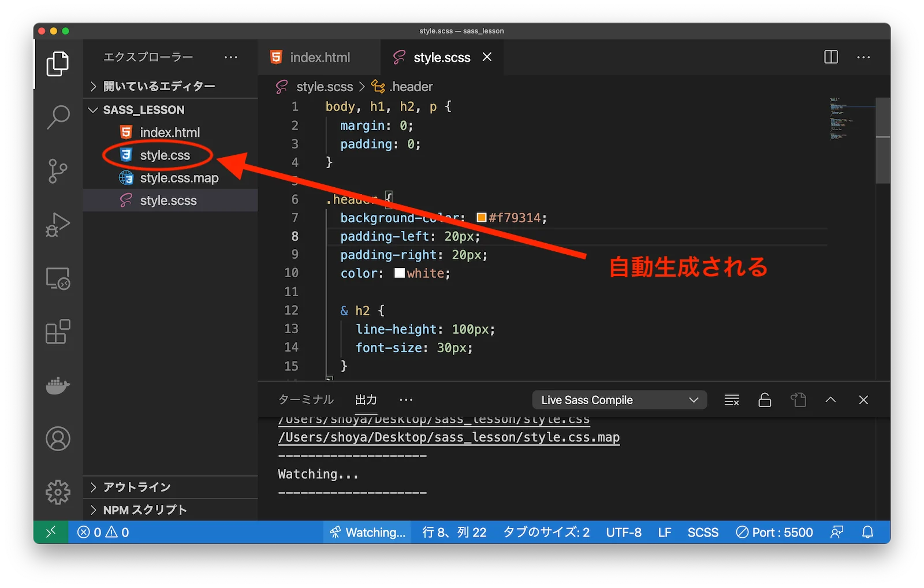Stop watching via Watching status bar item
The height and width of the screenshot is (588, 924).
click(366, 532)
